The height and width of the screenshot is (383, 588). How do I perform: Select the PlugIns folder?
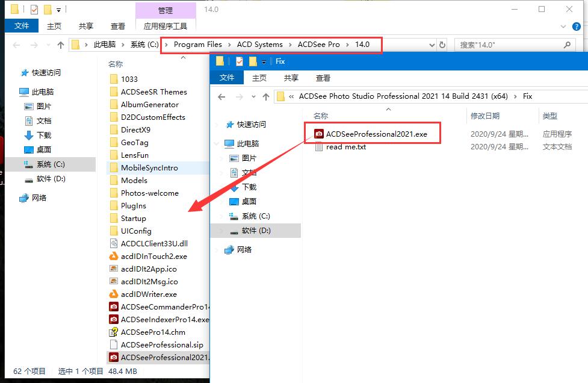(x=128, y=206)
